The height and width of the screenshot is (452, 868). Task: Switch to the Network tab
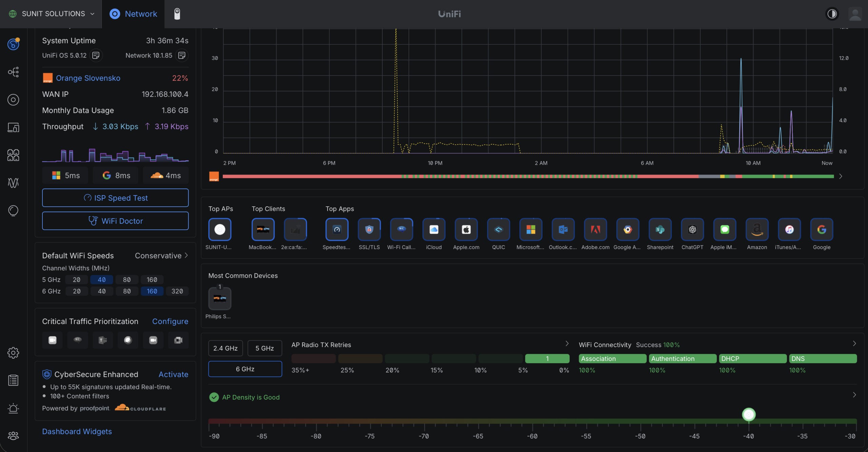coord(133,14)
